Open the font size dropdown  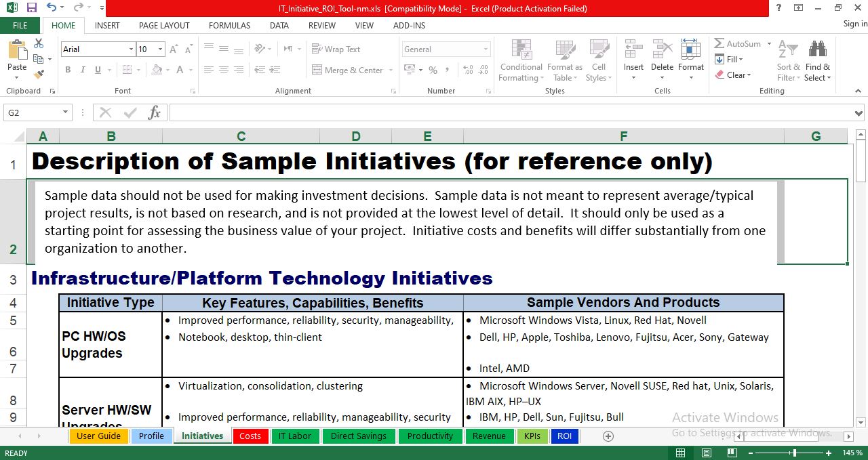tap(160, 49)
